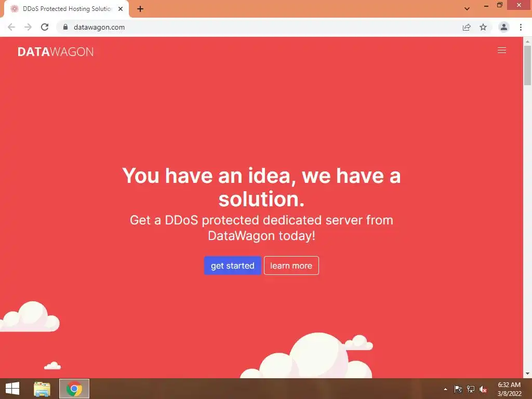The height and width of the screenshot is (399, 532).
Task: Open the taskbar clock and date
Action: [x=509, y=389]
